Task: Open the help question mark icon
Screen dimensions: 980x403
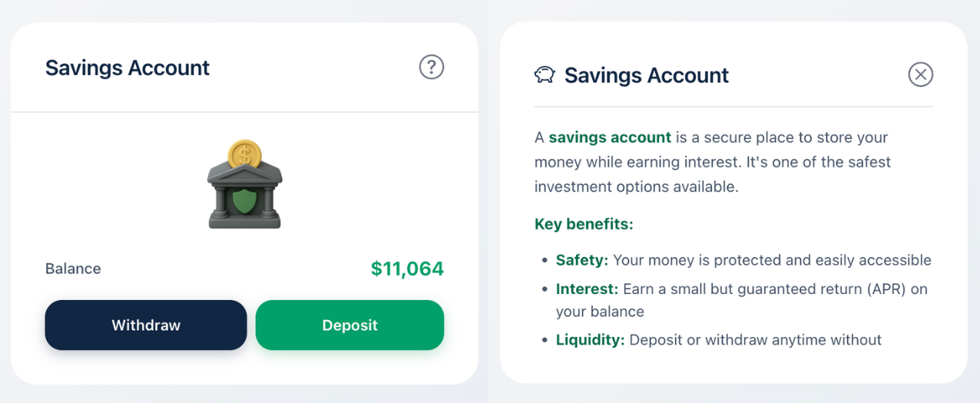Action: pos(432,68)
